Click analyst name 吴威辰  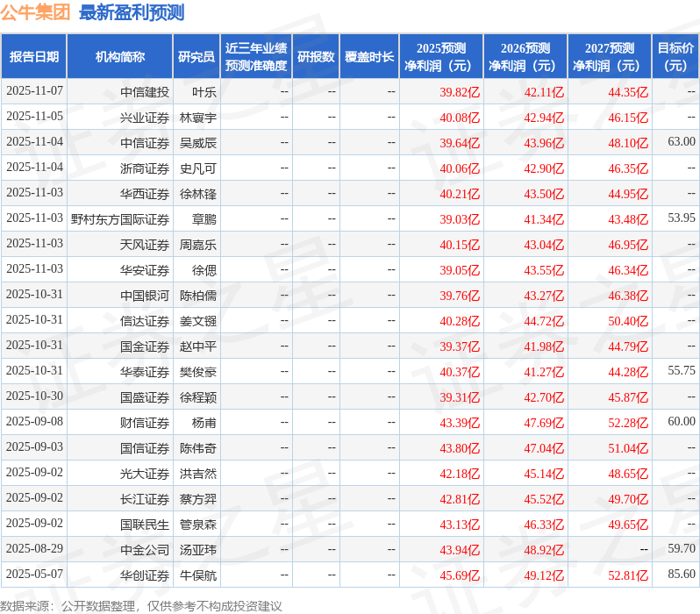[198, 143]
